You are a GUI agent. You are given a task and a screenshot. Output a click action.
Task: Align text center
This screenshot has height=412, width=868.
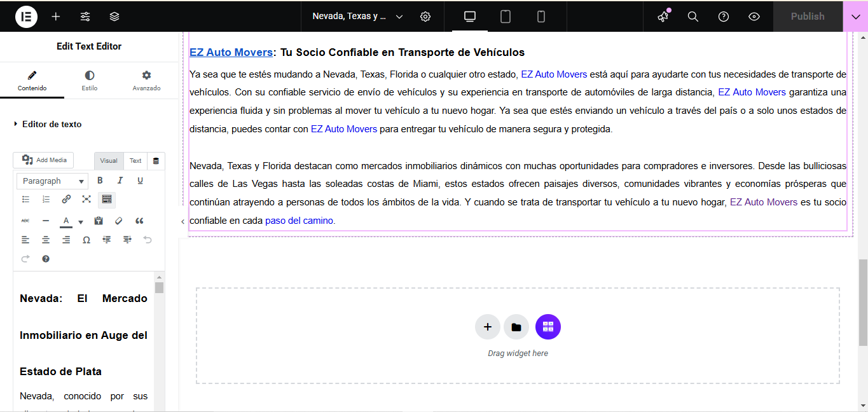click(x=46, y=240)
